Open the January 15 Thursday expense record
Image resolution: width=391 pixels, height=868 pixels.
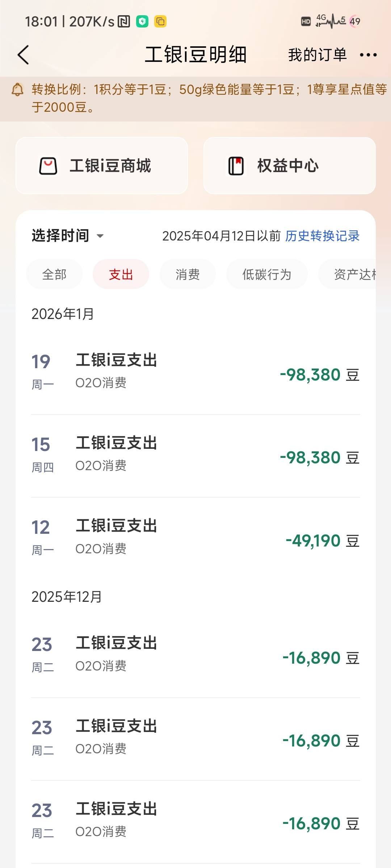click(x=195, y=456)
